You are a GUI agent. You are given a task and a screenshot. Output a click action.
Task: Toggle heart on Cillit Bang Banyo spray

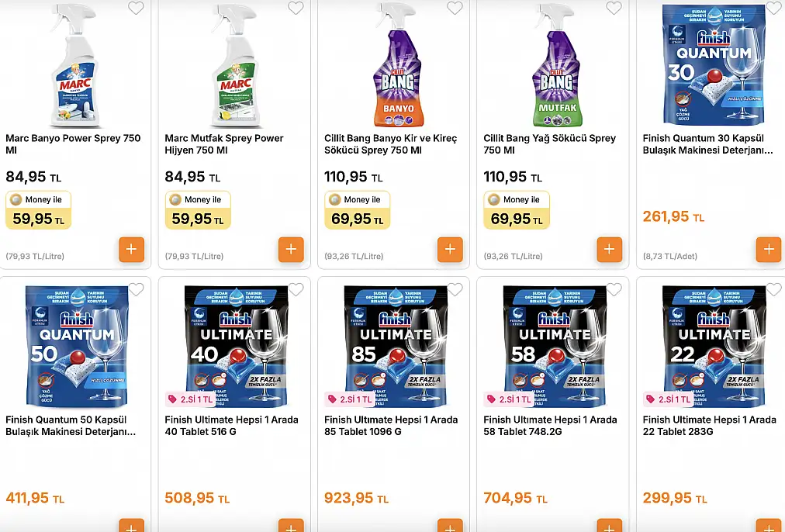tap(455, 8)
